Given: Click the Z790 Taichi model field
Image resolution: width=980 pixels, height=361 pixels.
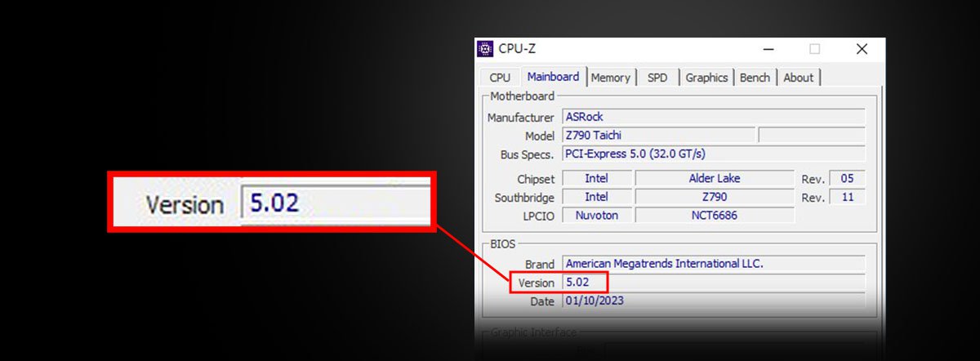Looking at the screenshot, I should point(658,135).
